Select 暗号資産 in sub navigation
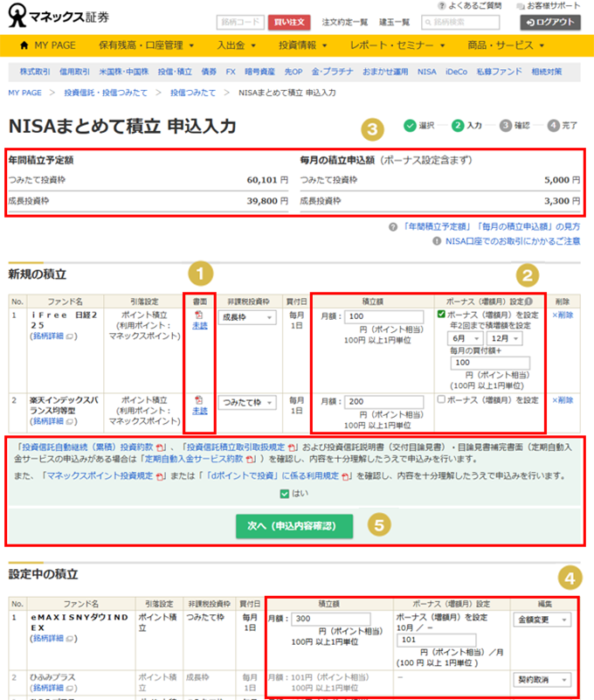Image resolution: width=594 pixels, height=700 pixels. tap(259, 72)
